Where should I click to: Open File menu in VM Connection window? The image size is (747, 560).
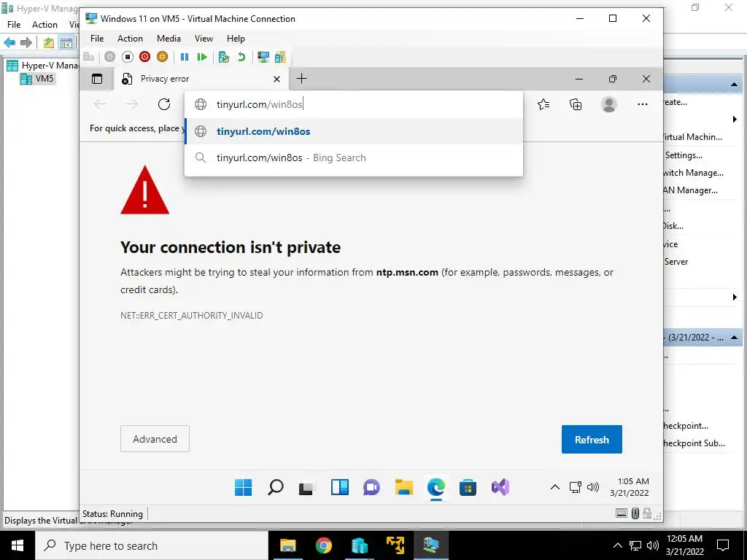pos(97,39)
